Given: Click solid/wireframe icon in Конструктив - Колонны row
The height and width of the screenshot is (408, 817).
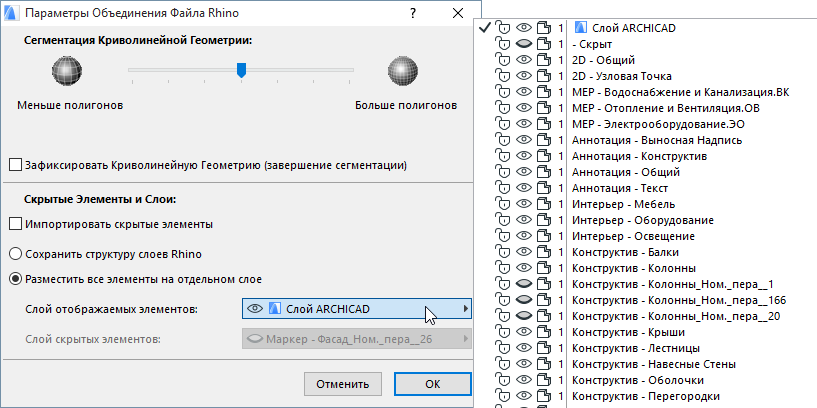Looking at the screenshot, I should click(x=544, y=268).
